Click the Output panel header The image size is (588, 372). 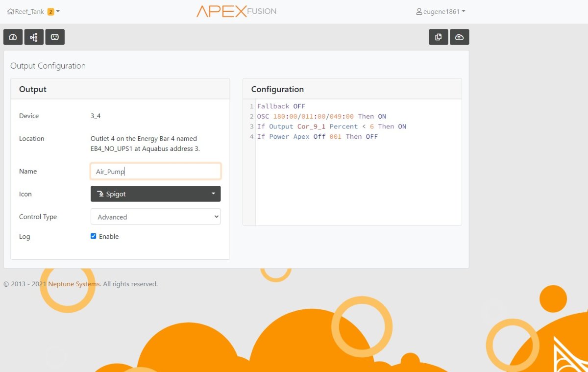(x=120, y=89)
